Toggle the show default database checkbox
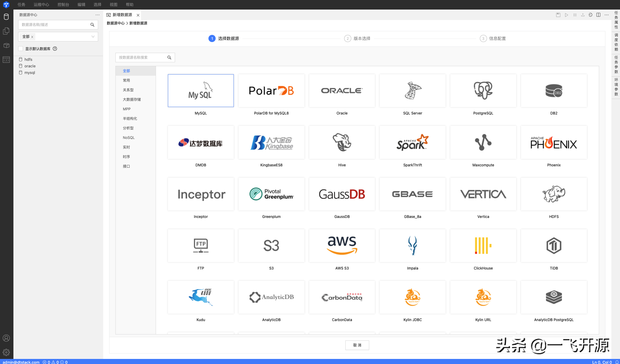 coord(21,49)
